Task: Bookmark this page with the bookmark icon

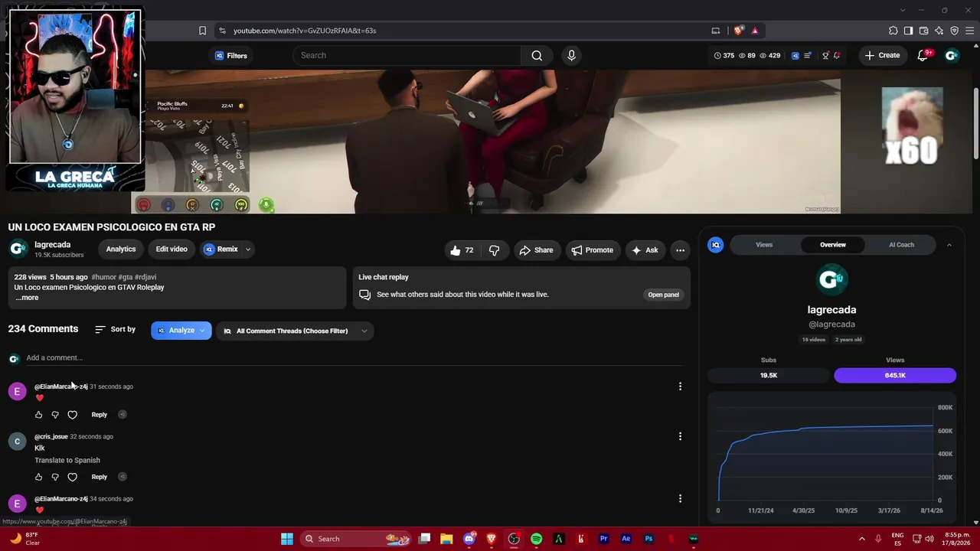Action: pyautogui.click(x=202, y=31)
